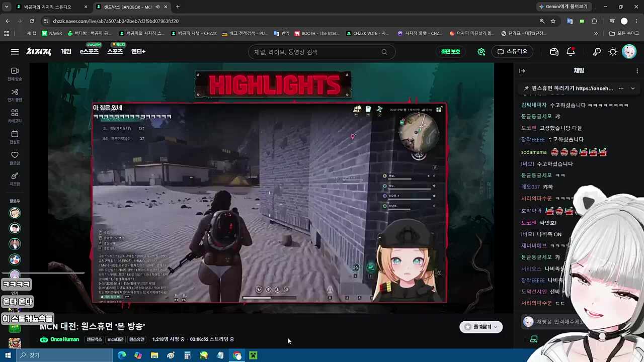The image size is (644, 362).
Task: Expand the pinned chat notice chevron
Action: [x=633, y=88]
